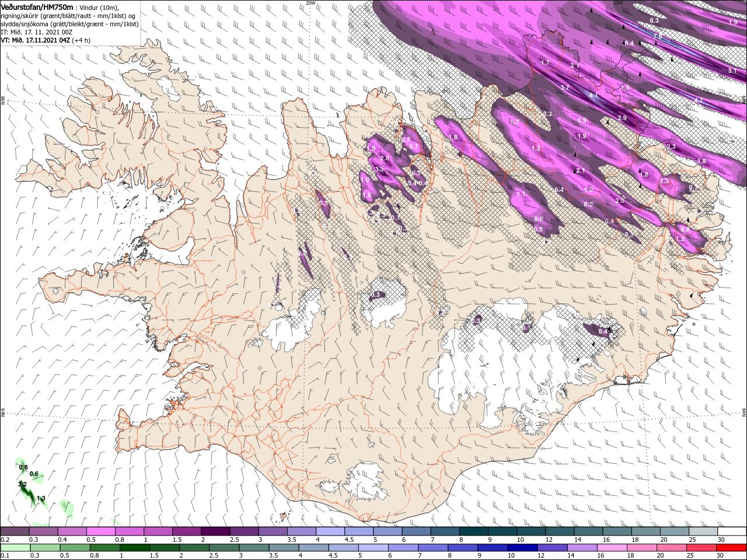Viewport: 747px width, 560px height.
Task: Click the Veðurstofan/HM750m title text
Action: 38,6
